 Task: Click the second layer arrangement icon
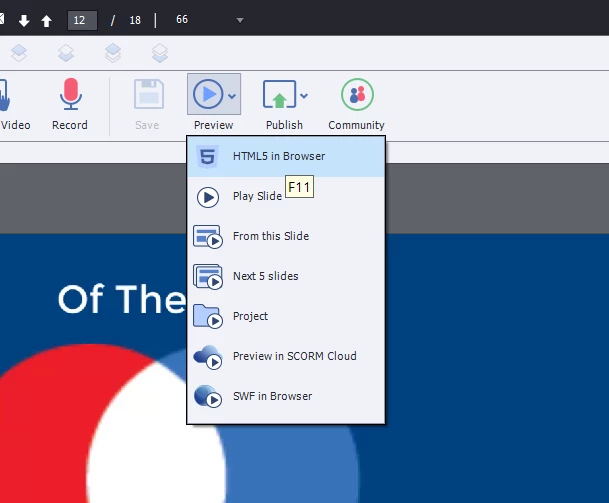(x=66, y=53)
